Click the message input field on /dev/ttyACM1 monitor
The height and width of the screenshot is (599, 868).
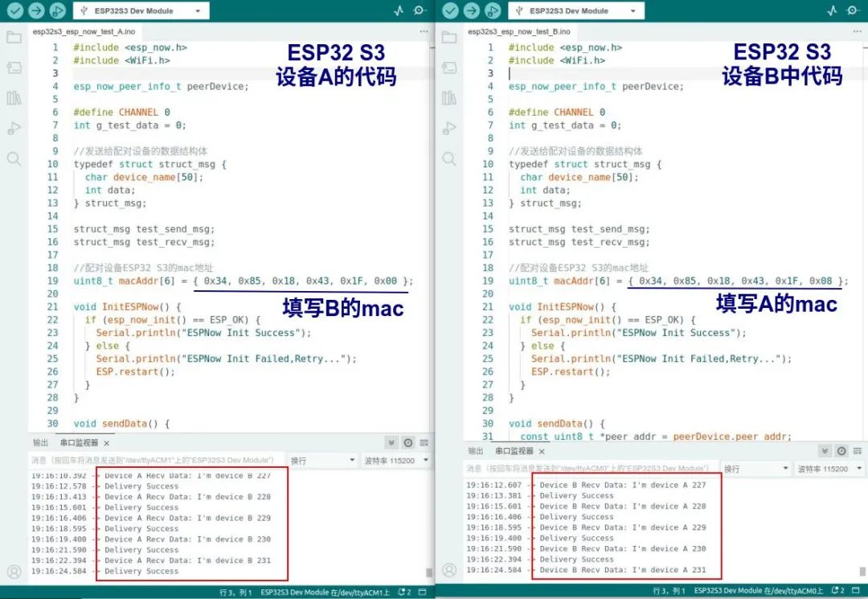tap(157, 461)
